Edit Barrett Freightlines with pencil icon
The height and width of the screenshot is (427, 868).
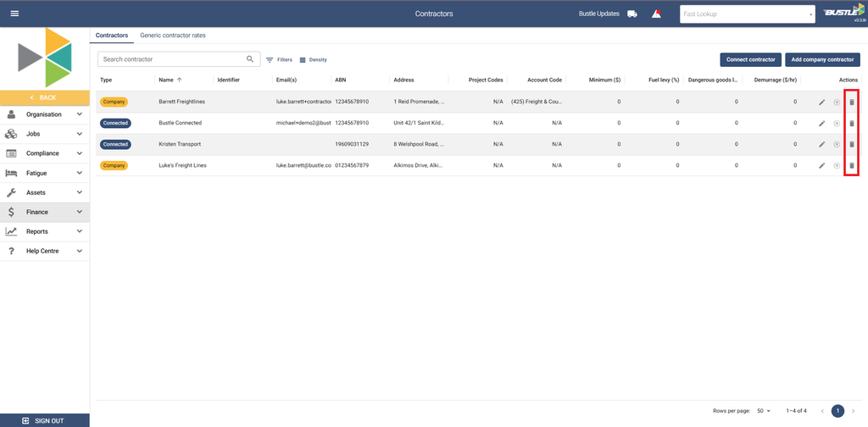(822, 102)
